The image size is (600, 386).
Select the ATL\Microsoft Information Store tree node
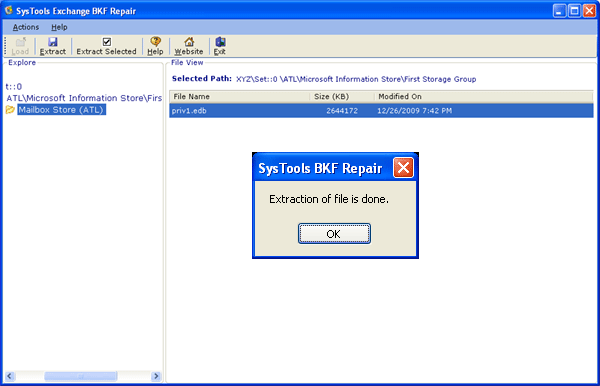pos(84,98)
